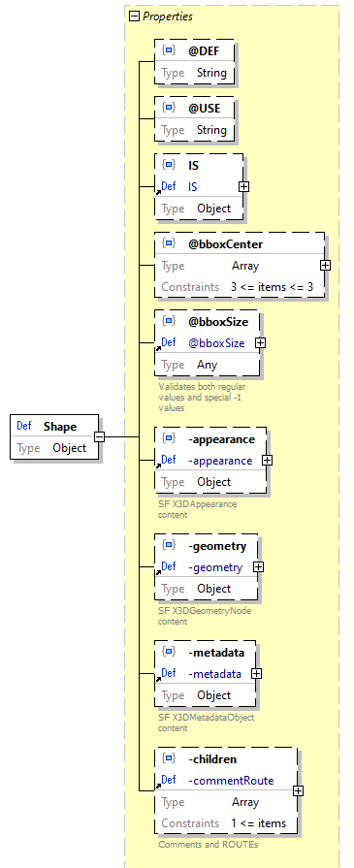Follow the -metadata definition reference link
The width and height of the screenshot is (354, 868).
215,674
